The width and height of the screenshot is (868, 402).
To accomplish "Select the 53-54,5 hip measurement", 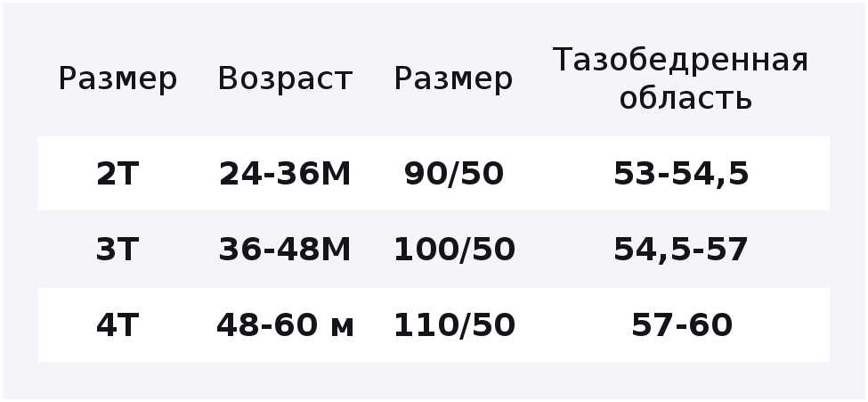I will (x=681, y=174).
